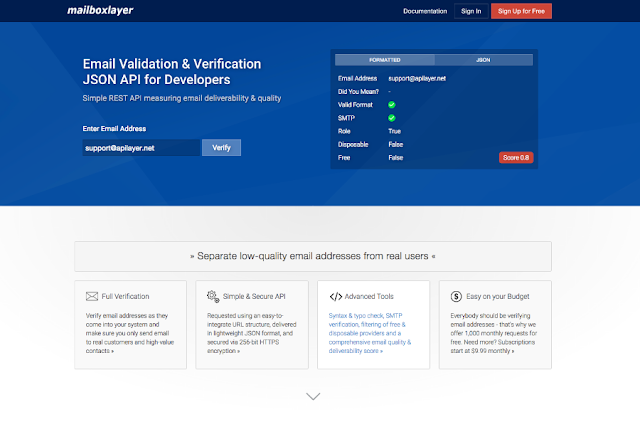Viewport: 640px width, 427px height.
Task: Click the 'Simple REST API measuring email' subtitle
Action: pos(182,98)
